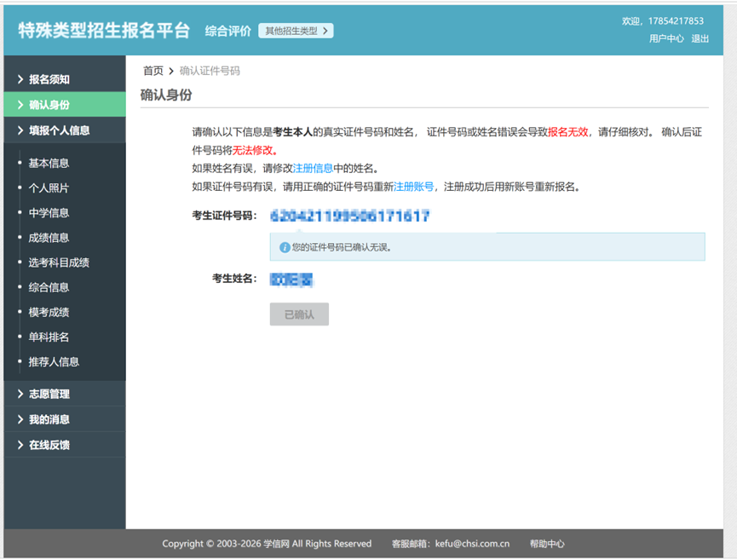The width and height of the screenshot is (737, 560).
Task: Open 用户中心 in the header
Action: [x=666, y=38]
